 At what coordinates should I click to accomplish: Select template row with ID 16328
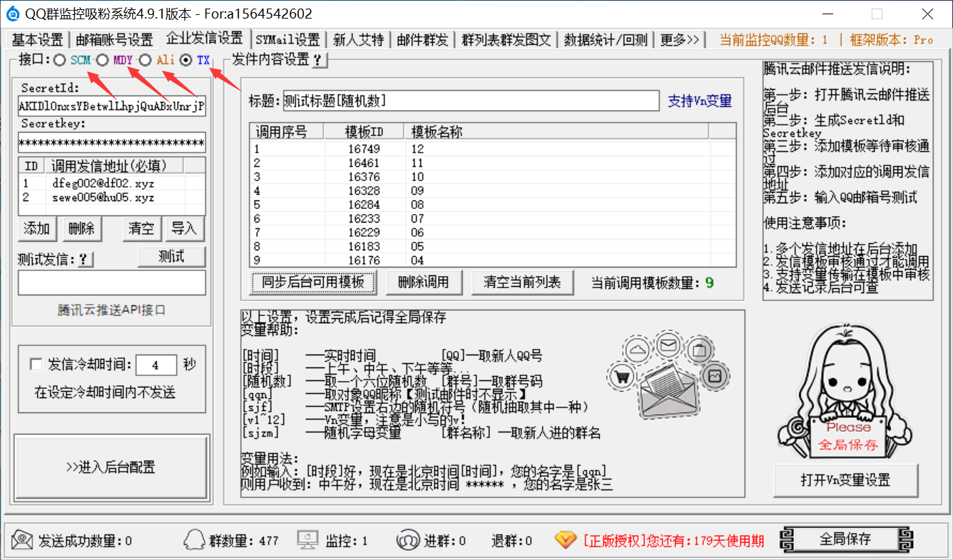coord(492,191)
